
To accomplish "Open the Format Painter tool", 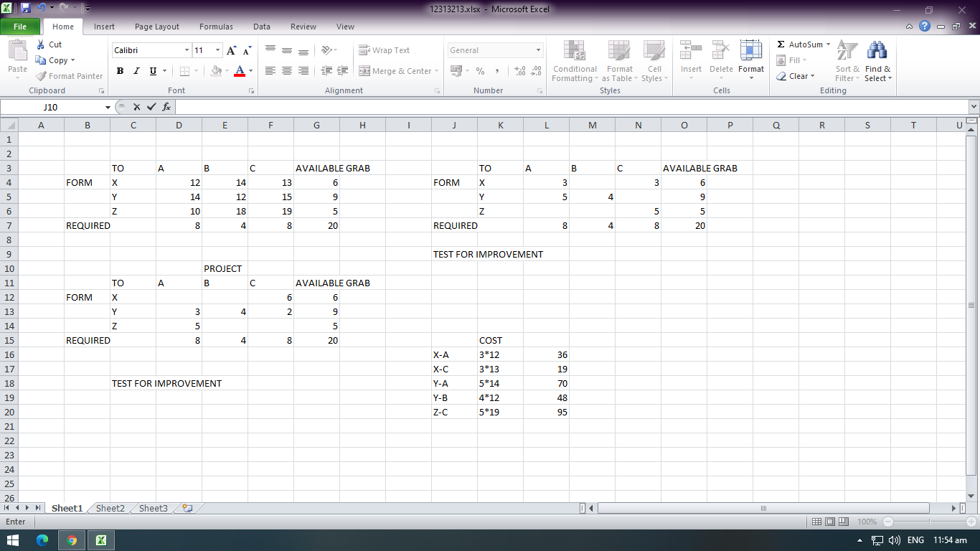I will tap(69, 76).
